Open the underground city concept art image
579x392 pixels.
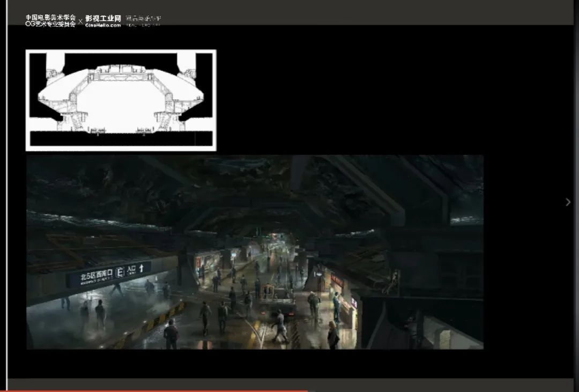click(255, 252)
